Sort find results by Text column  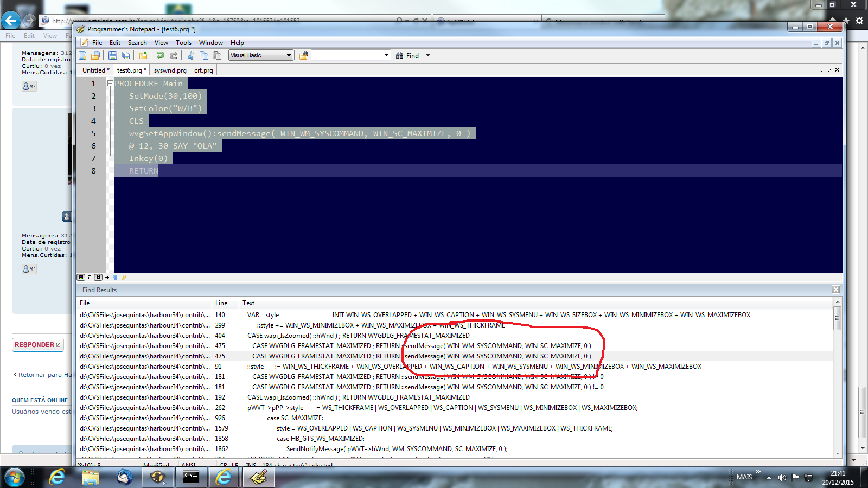[x=536, y=303]
